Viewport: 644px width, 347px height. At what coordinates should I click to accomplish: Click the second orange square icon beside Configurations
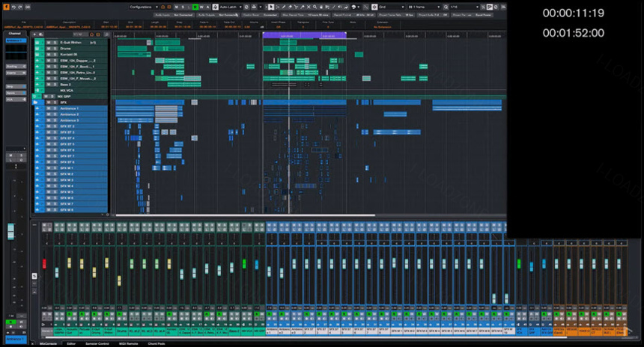(168, 7)
